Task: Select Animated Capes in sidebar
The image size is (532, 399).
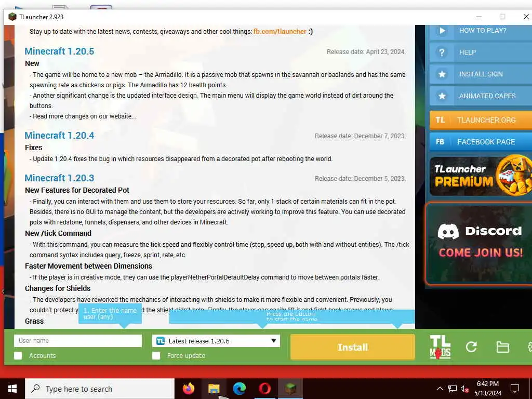Action: point(481,96)
